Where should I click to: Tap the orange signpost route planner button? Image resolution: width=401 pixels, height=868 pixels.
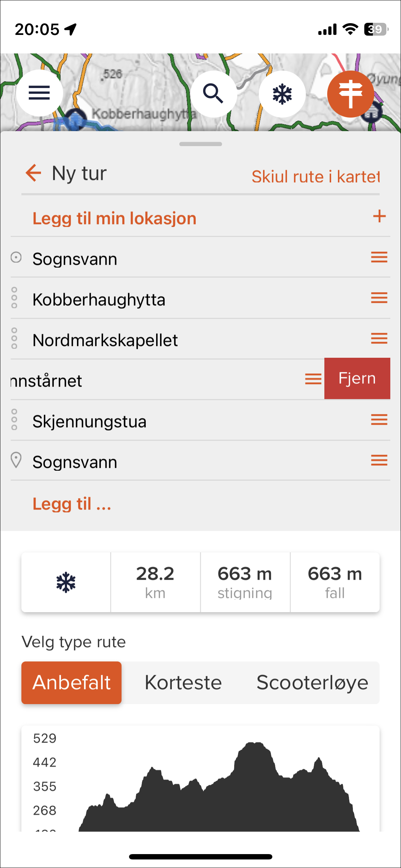click(x=350, y=94)
